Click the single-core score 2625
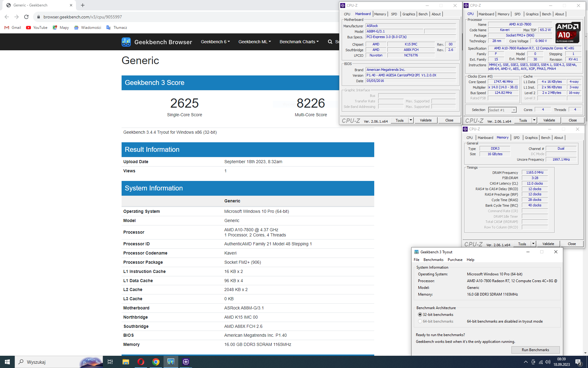Screen dimensions: 588x368 coord(184,103)
